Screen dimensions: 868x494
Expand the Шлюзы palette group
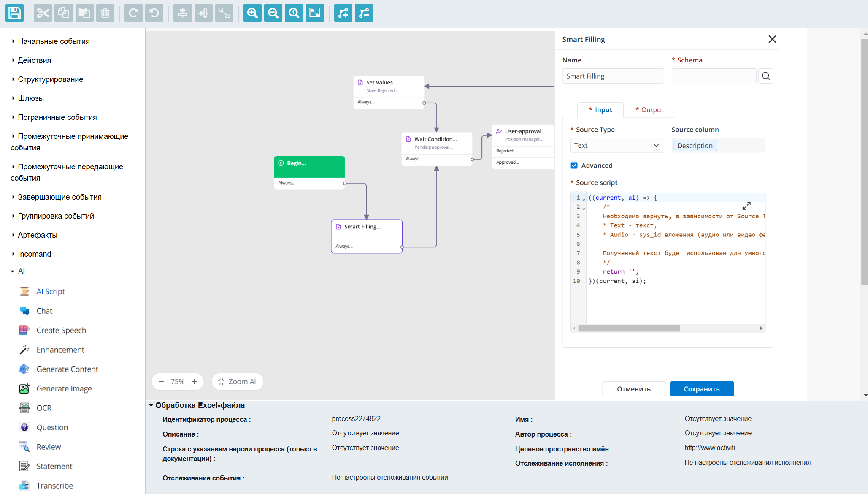[30, 98]
